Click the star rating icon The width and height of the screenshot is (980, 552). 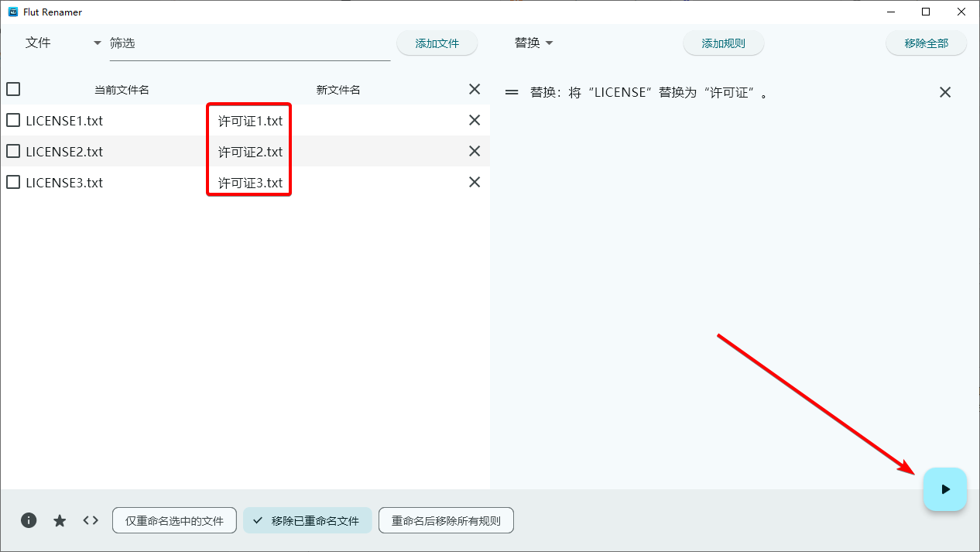(60, 520)
